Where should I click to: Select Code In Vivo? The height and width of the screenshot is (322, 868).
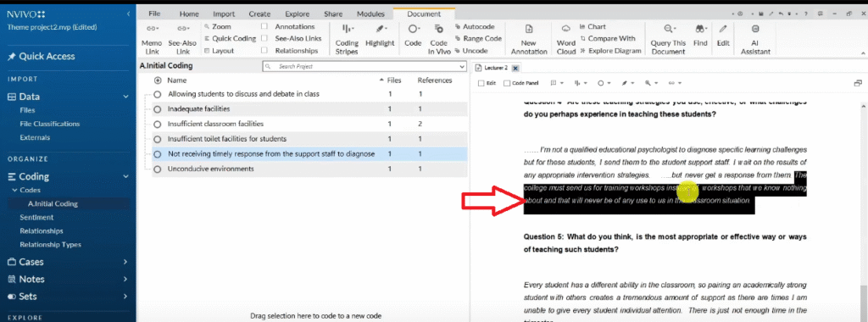point(439,39)
